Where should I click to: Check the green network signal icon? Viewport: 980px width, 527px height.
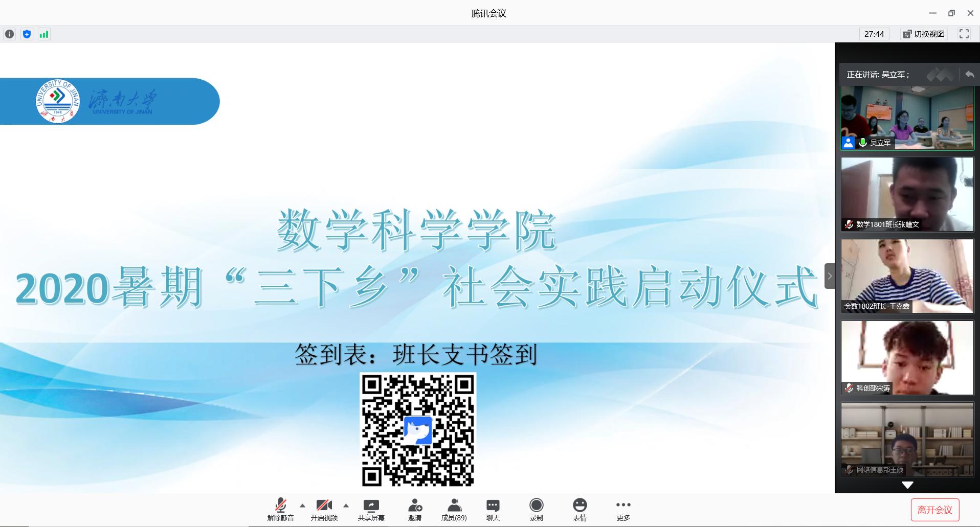(x=44, y=34)
